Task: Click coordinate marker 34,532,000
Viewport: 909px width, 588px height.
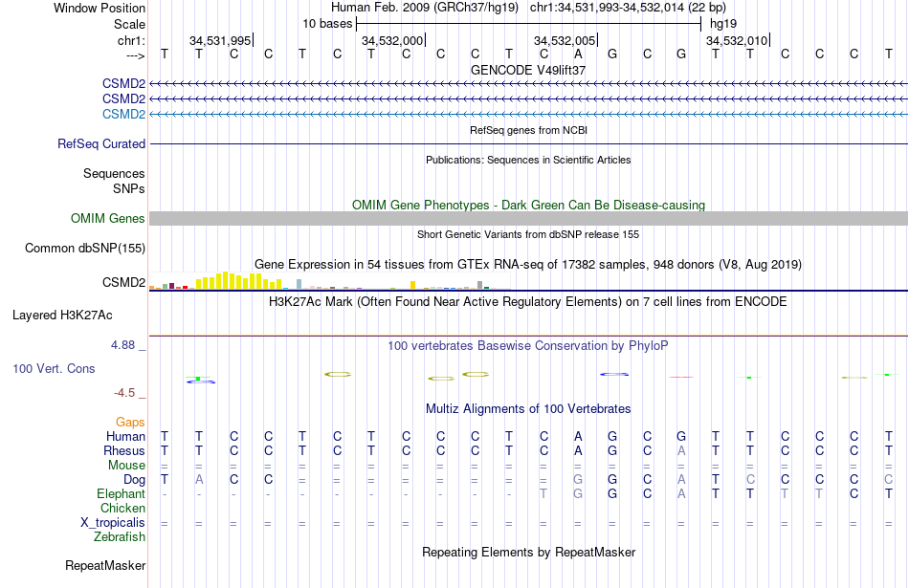Action: point(392,40)
